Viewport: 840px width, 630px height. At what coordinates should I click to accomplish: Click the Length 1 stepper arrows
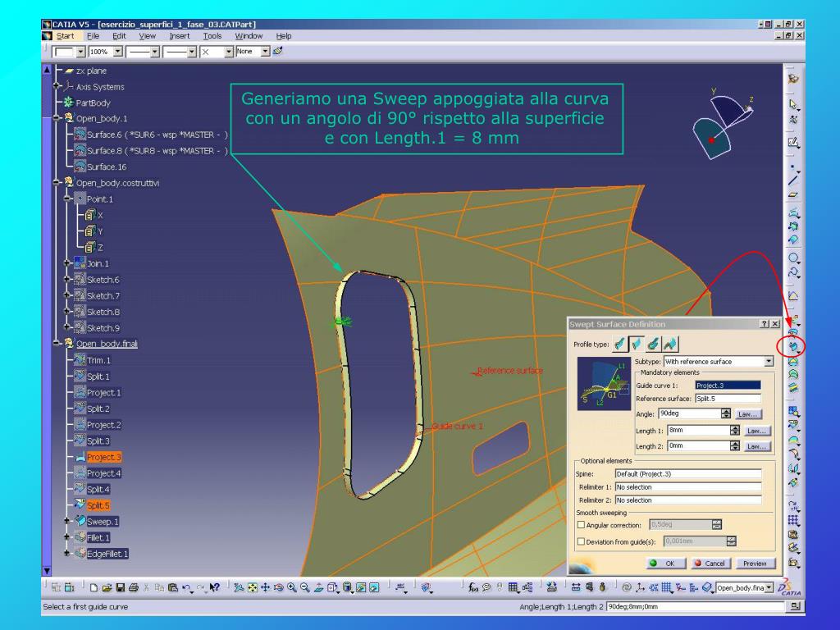coord(735,430)
